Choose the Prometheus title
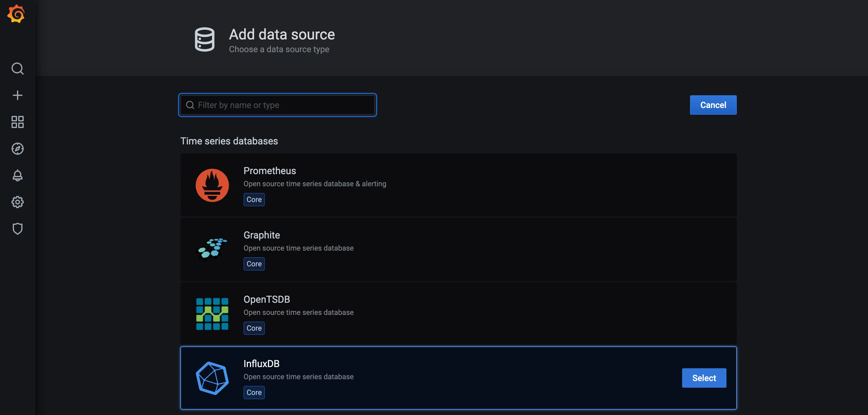The width and height of the screenshot is (868, 415). click(x=270, y=171)
